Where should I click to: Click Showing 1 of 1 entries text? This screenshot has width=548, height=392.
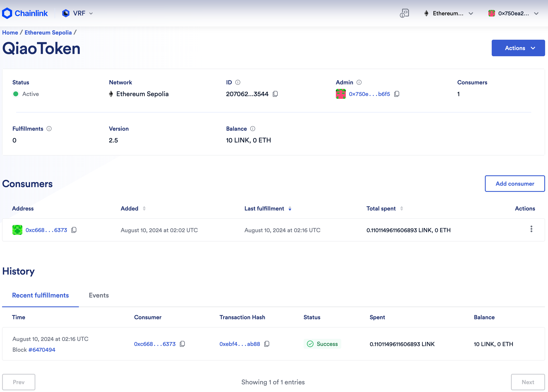[273, 382]
